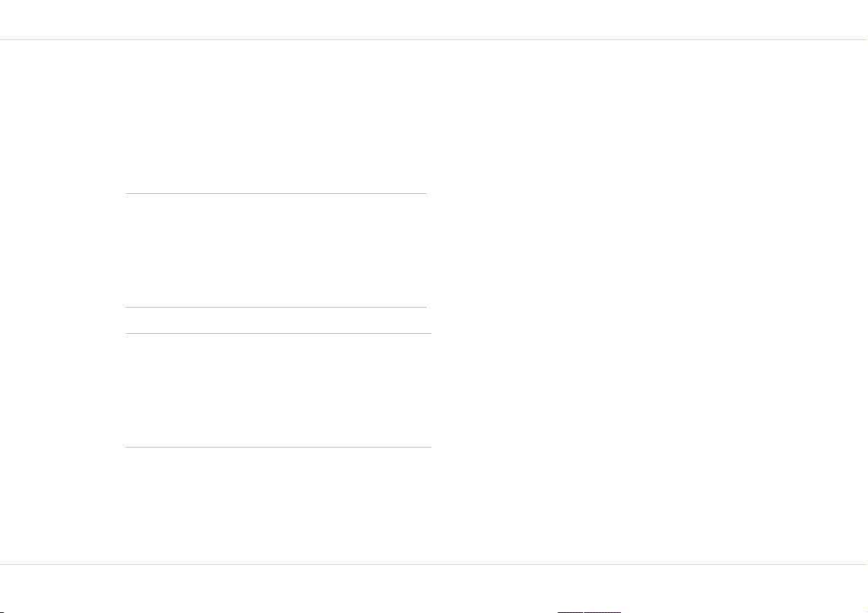Click the small dark mark at bottom-left corner

[1, 612]
